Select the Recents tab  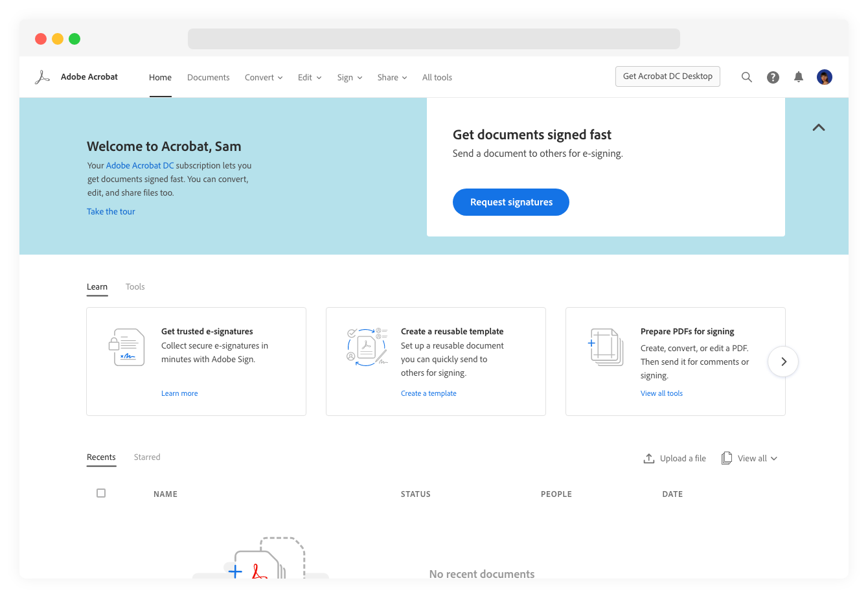(x=101, y=457)
